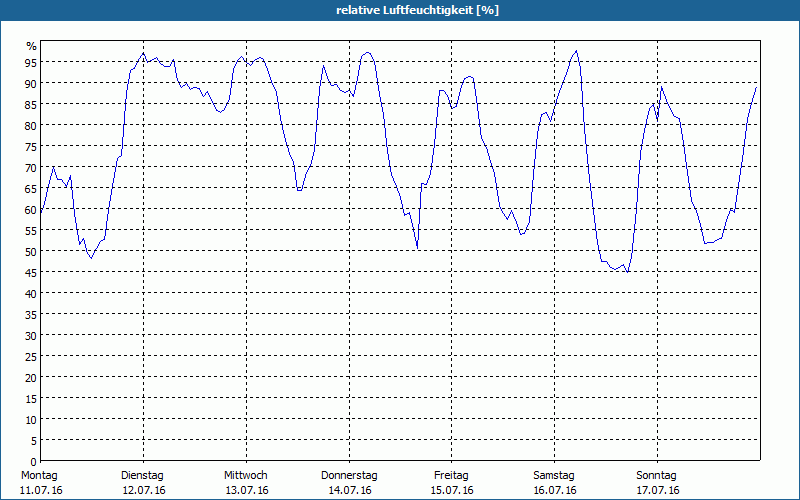
Task: Click the Montag day label
Action: tap(39, 475)
